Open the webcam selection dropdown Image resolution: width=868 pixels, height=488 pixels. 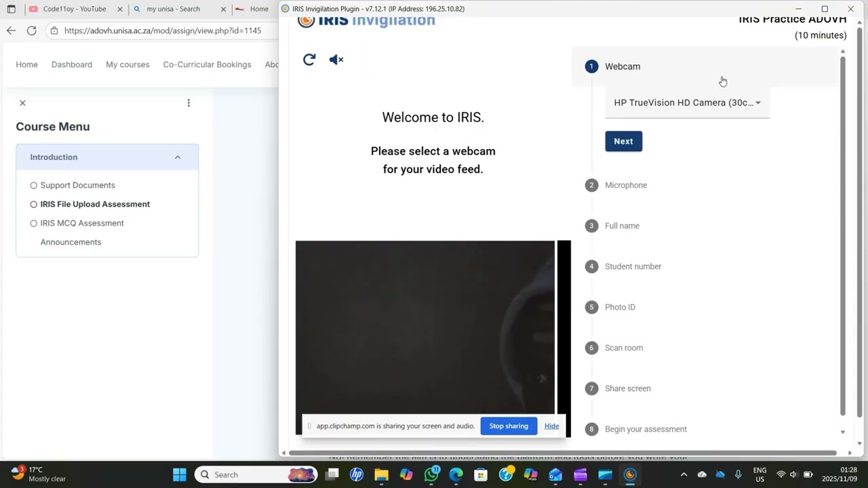tap(687, 103)
